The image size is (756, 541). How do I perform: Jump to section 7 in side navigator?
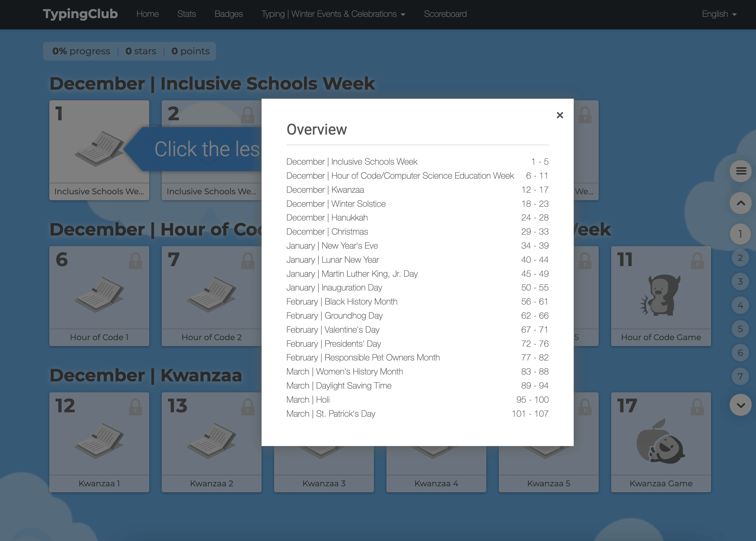(740, 376)
